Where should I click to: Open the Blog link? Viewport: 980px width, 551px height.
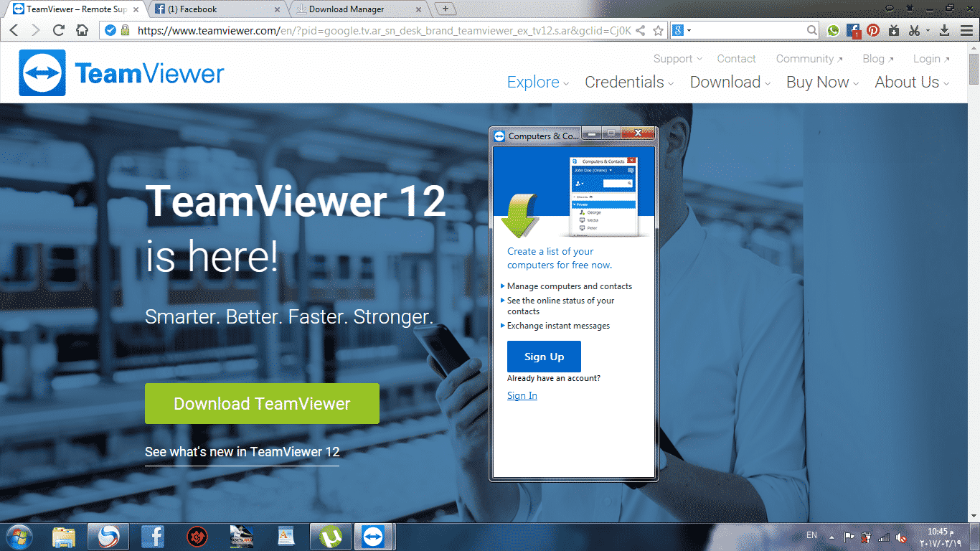[x=878, y=59]
